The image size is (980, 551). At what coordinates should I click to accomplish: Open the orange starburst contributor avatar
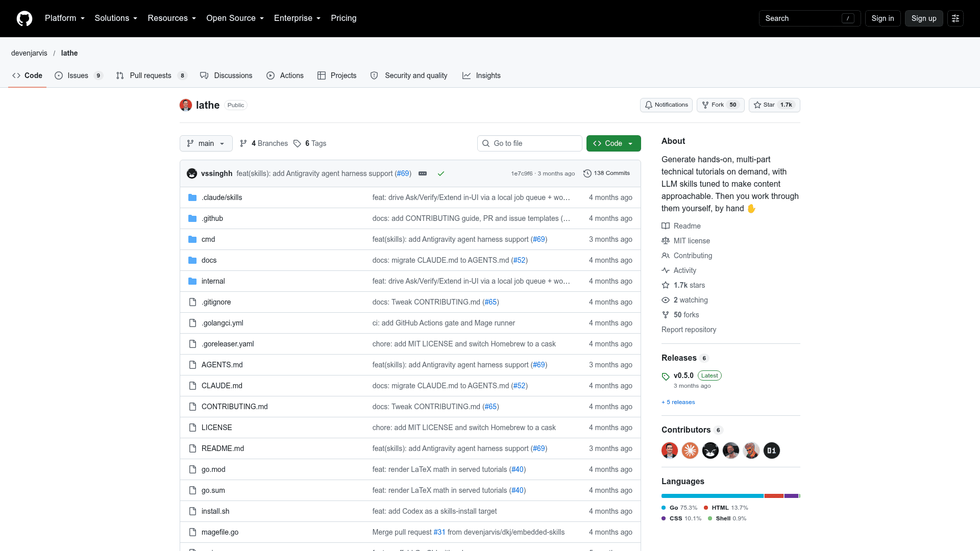[x=690, y=450]
